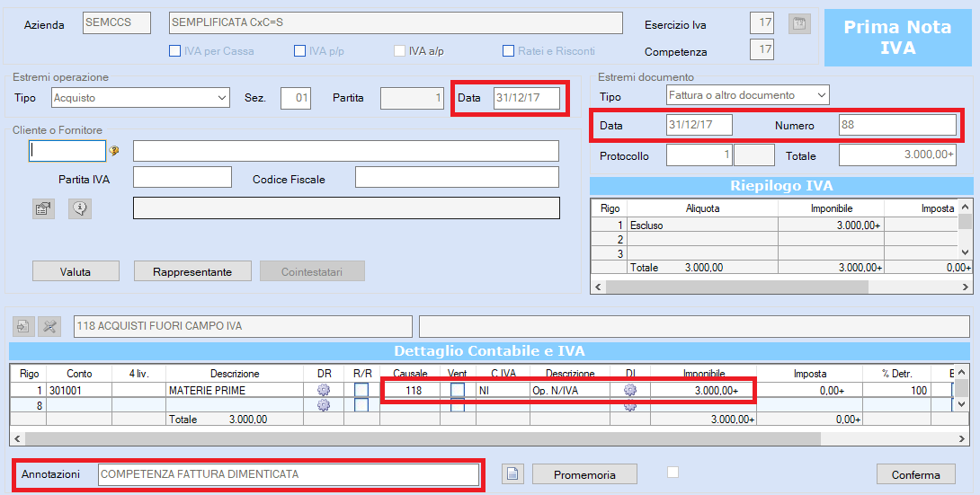The image size is (980, 495).
Task: Open the customer record card icon
Action: click(x=43, y=208)
